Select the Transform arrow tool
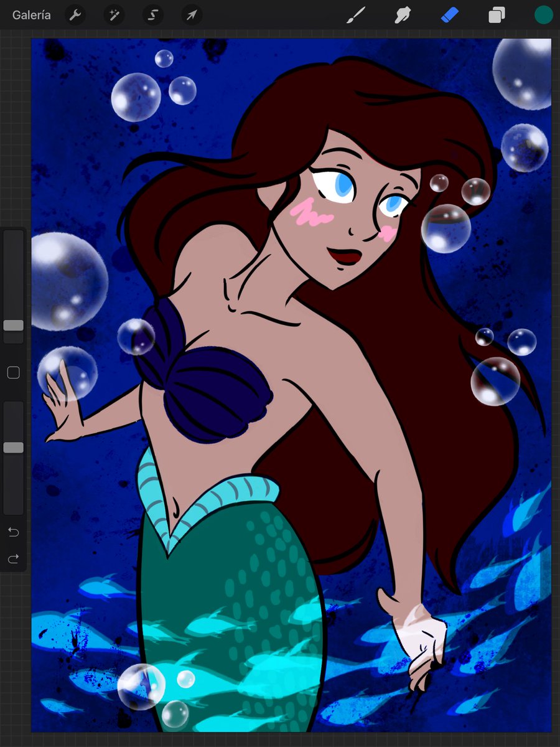 point(191,15)
